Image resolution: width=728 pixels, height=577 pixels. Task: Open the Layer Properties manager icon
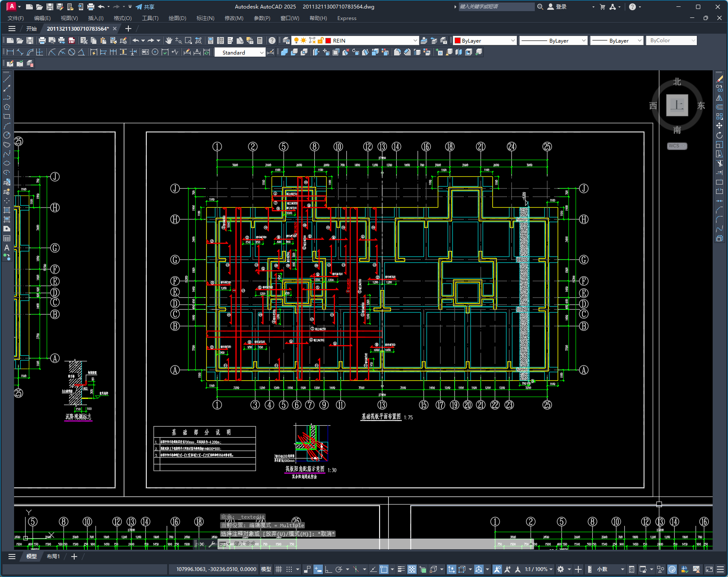click(x=286, y=40)
